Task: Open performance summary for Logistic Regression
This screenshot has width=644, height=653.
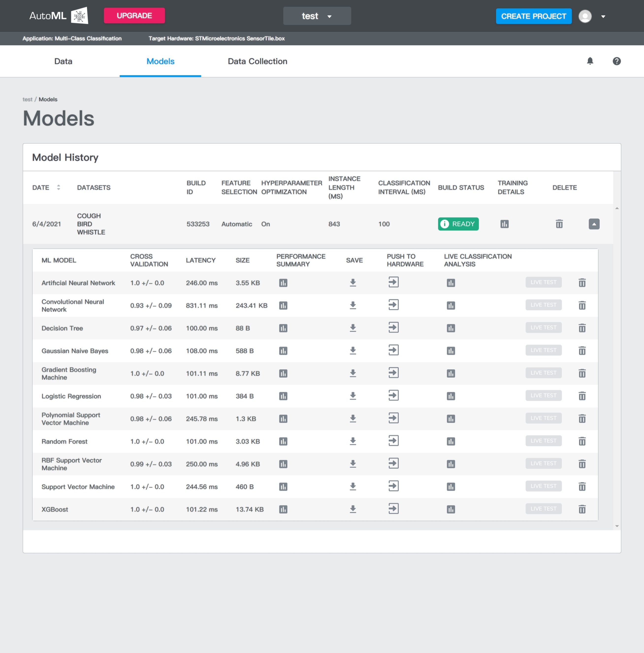Action: [283, 396]
